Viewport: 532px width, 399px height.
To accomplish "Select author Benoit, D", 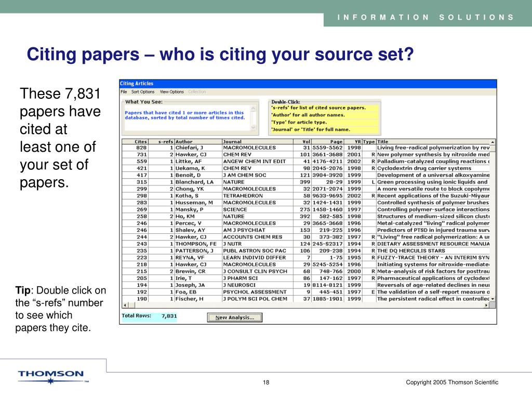I will pyautogui.click(x=188, y=175).
